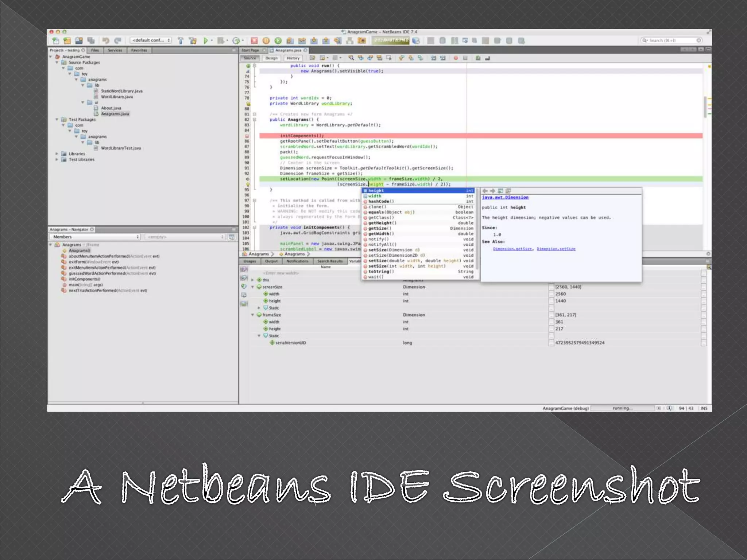The width and height of the screenshot is (747, 560).
Task: Click the Save All toolbar icon
Action: point(91,40)
